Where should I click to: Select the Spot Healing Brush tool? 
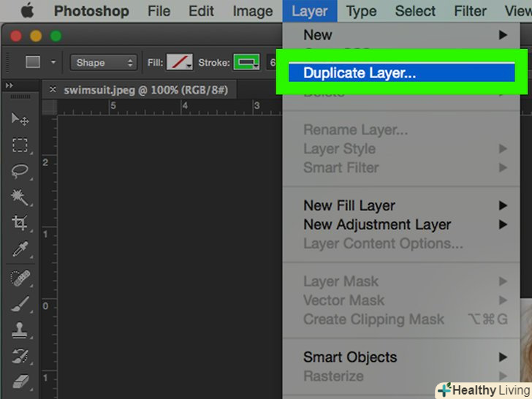click(20, 278)
